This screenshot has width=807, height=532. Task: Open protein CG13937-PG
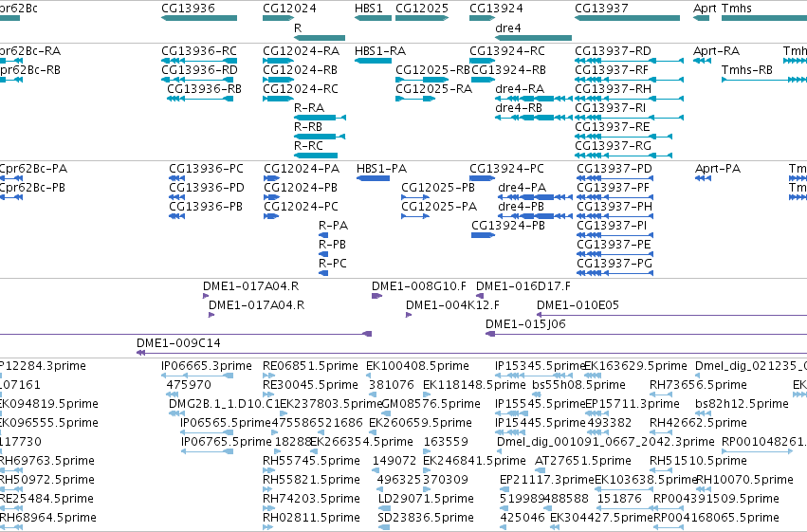pyautogui.click(x=614, y=264)
